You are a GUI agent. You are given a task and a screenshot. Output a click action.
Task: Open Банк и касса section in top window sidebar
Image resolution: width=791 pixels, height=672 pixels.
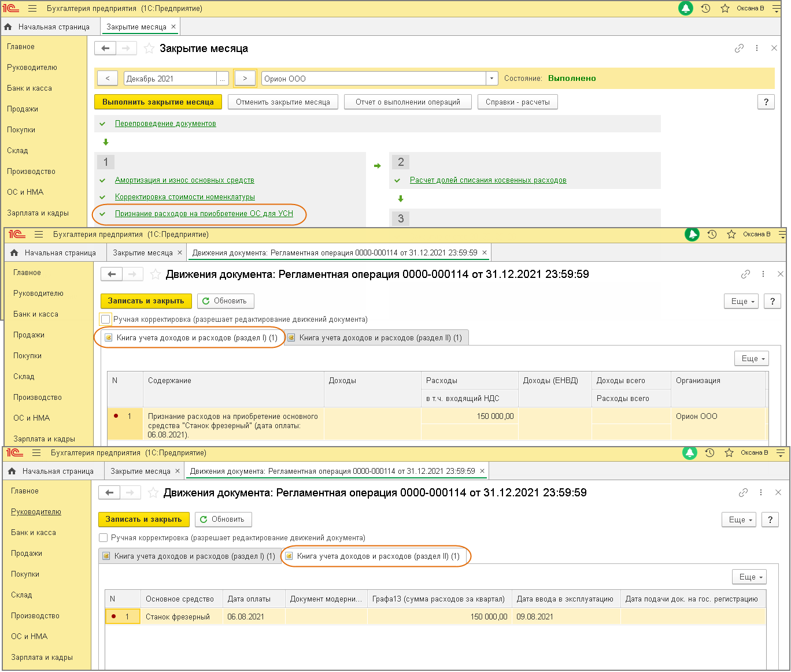pyautogui.click(x=29, y=88)
